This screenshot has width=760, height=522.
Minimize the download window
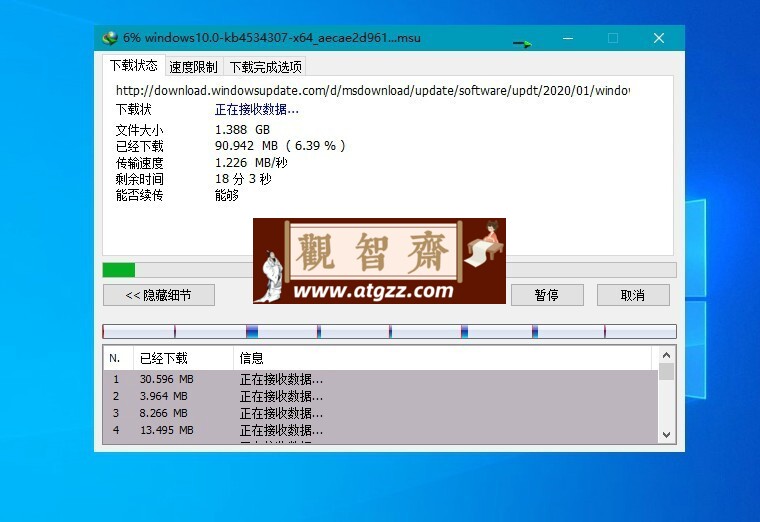pos(568,38)
